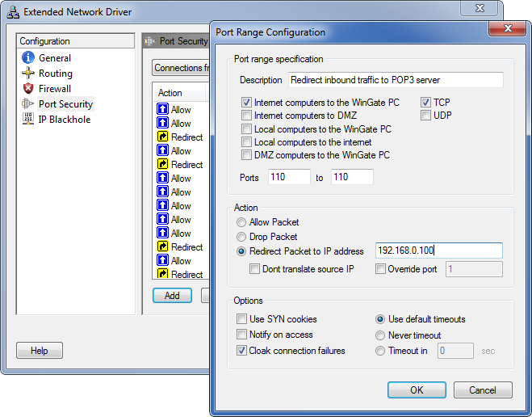
Task: Click the Redirect IP address field
Action: [438, 251]
